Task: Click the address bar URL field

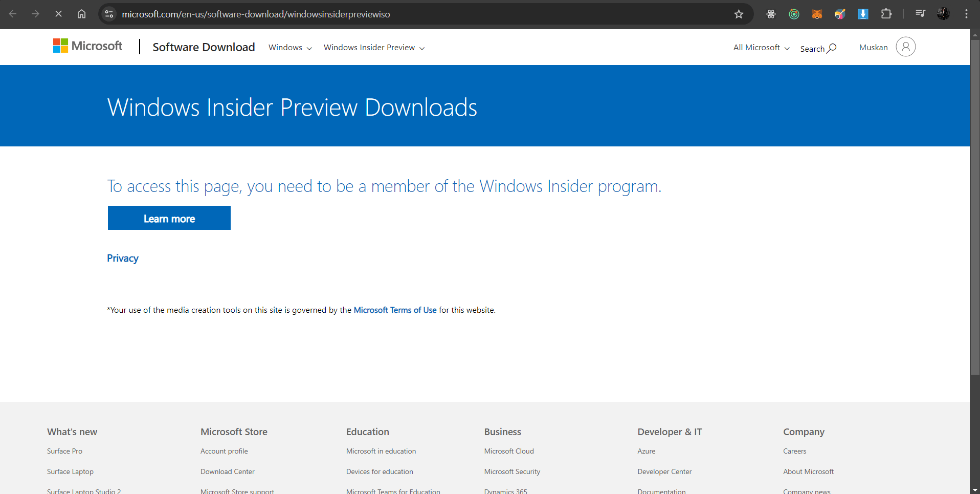Action: click(x=425, y=14)
